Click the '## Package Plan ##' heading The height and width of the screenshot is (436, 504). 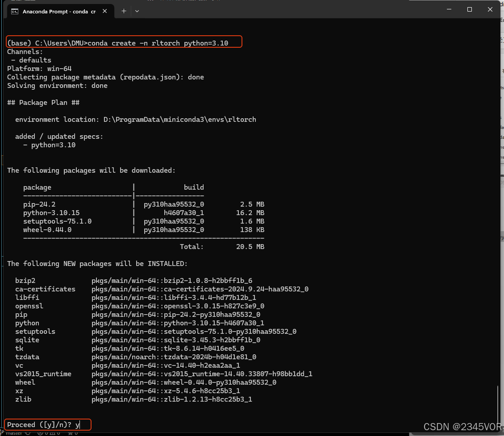point(43,103)
